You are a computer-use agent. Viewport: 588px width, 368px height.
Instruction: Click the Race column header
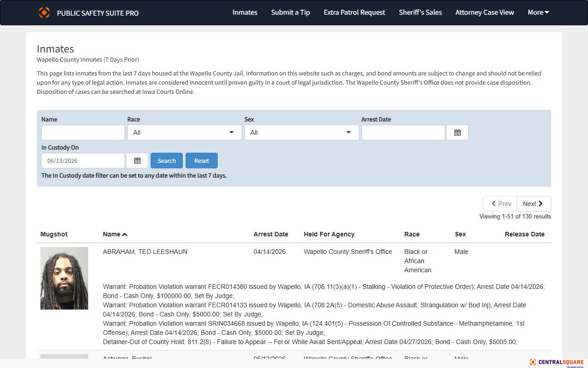click(x=412, y=234)
